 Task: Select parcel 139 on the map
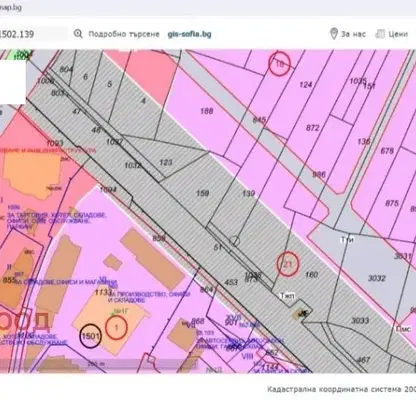coord(249,193)
